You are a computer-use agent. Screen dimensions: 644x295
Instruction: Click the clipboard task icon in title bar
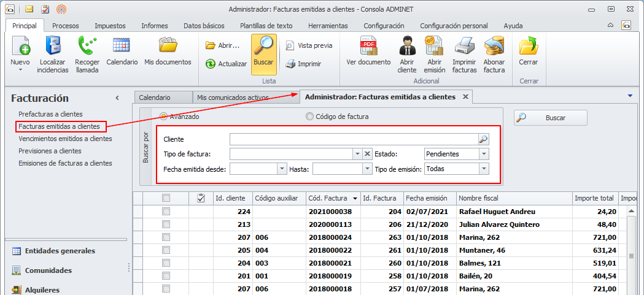[45, 9]
